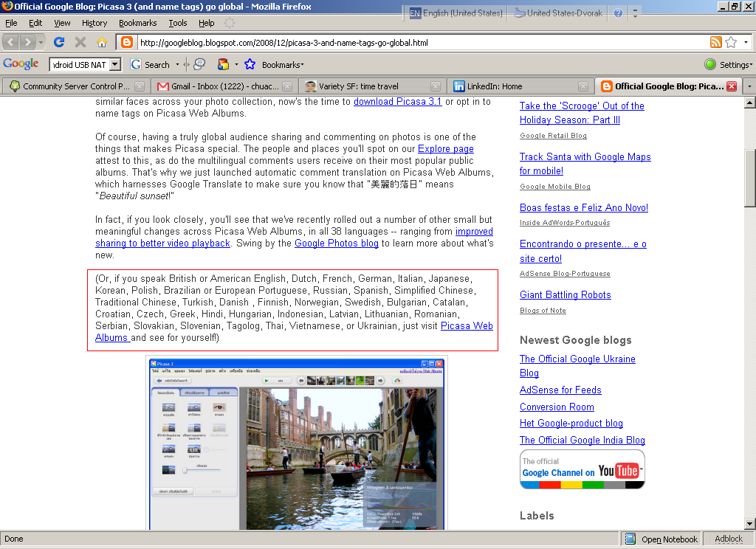Expand the address bar history dropdown
The width and height of the screenshot is (756, 549).
[746, 42]
